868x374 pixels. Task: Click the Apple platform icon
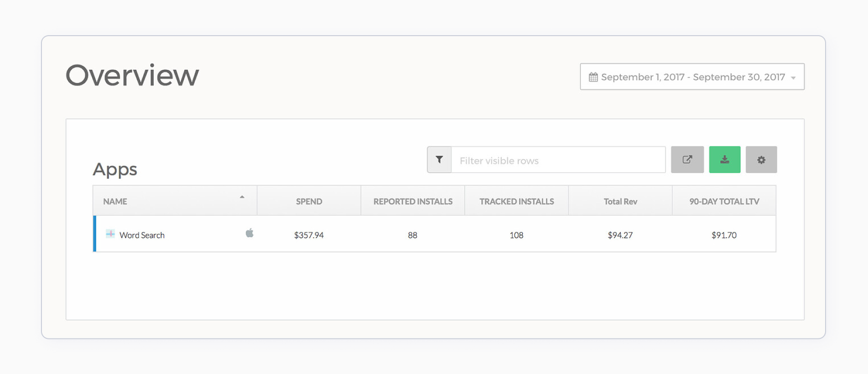(x=249, y=233)
